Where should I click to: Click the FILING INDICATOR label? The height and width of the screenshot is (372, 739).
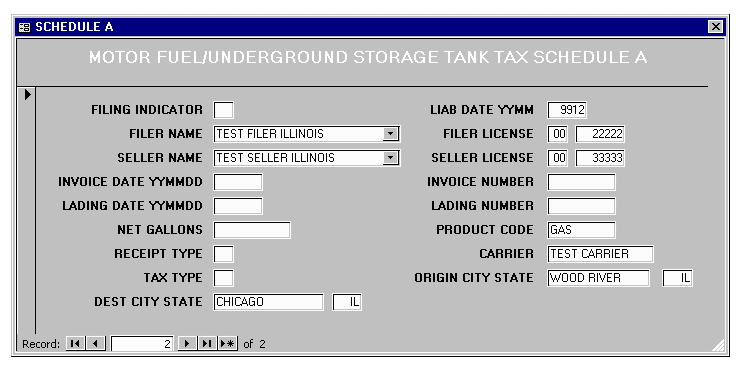147,110
